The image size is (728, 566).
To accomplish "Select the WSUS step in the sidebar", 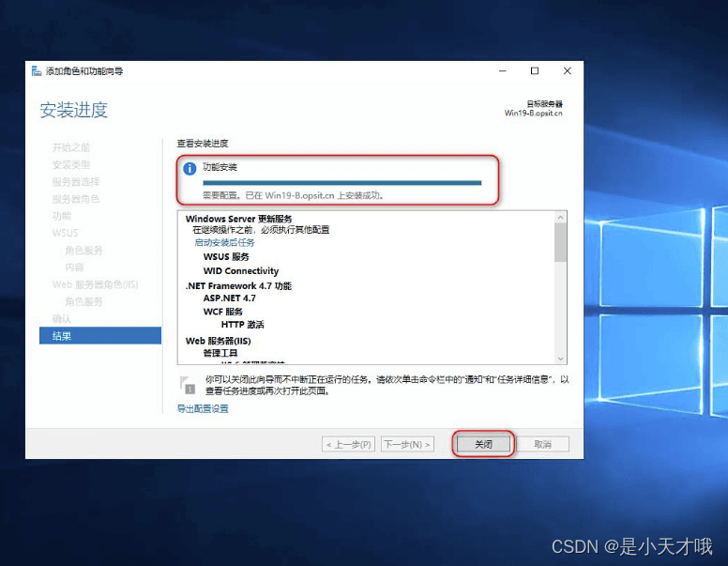I will click(x=65, y=233).
